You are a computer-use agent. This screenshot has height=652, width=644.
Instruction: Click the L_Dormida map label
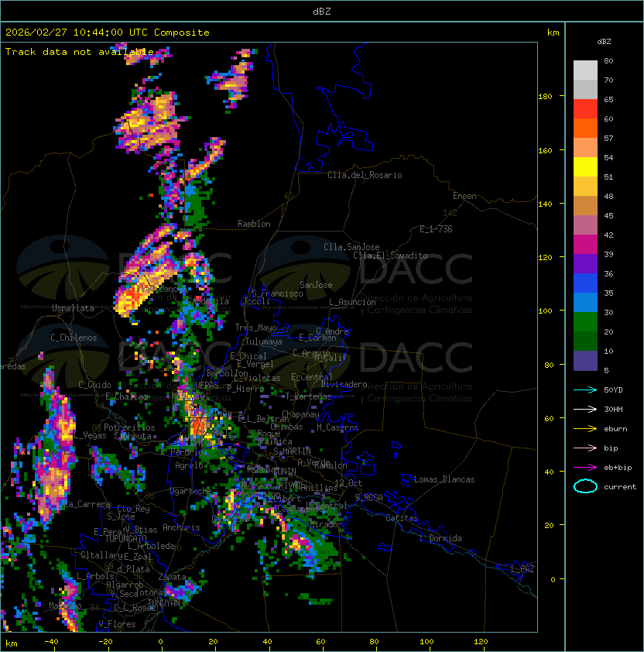pos(440,538)
